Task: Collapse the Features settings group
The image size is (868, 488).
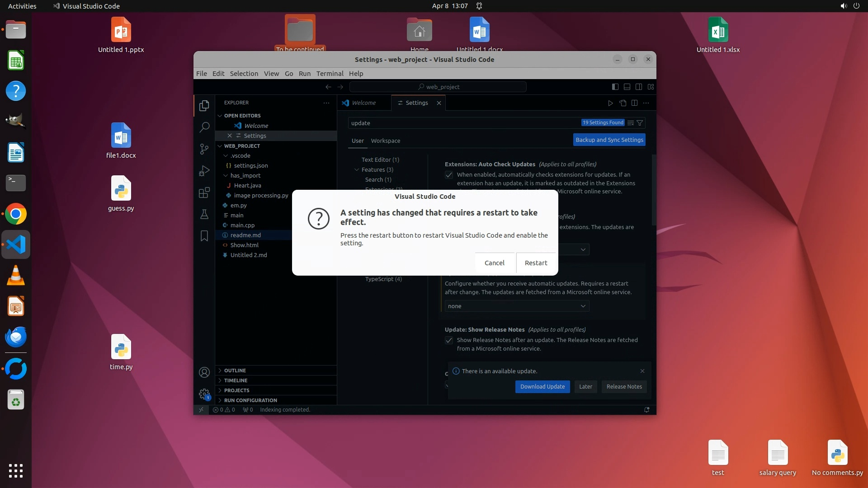Action: point(357,170)
